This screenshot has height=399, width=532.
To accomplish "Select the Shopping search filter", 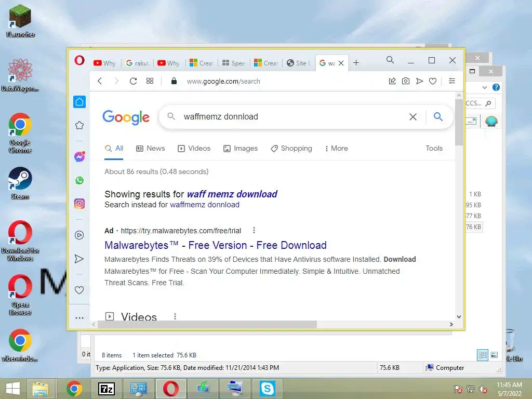I will coord(291,148).
